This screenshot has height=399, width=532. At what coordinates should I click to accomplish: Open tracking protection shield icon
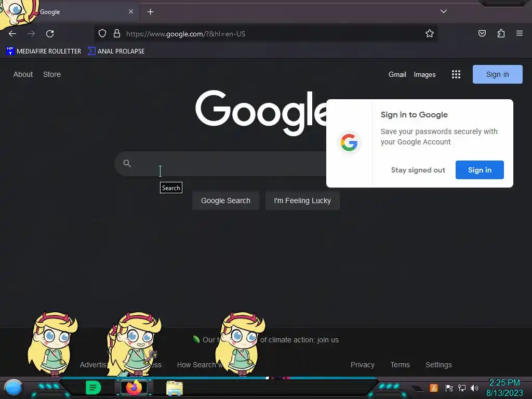click(102, 34)
